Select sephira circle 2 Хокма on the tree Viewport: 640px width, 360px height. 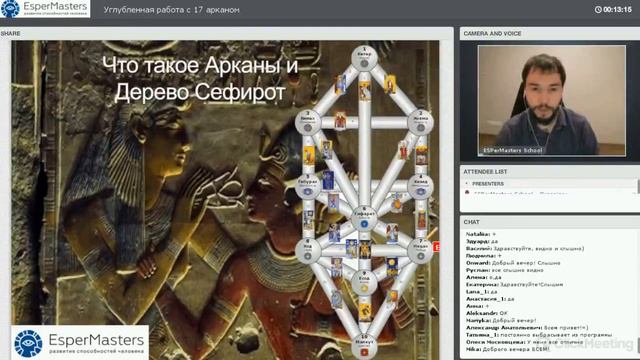pos(420,122)
